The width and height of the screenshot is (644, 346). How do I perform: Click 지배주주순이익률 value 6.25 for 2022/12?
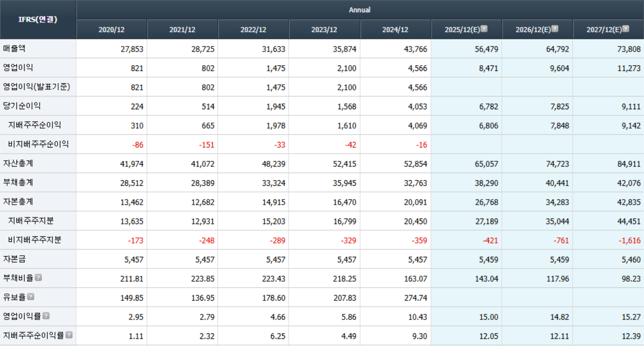coord(278,336)
